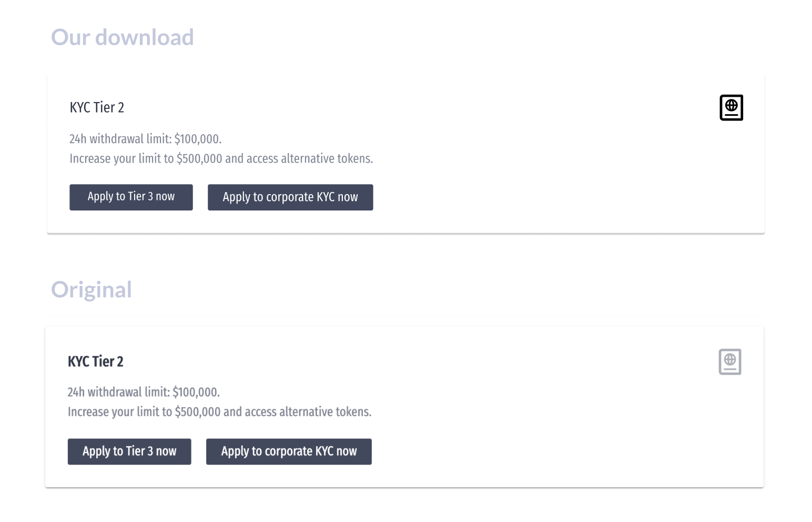This screenshot has width=812, height=522.
Task: Click the Our download heading
Action: [123, 37]
